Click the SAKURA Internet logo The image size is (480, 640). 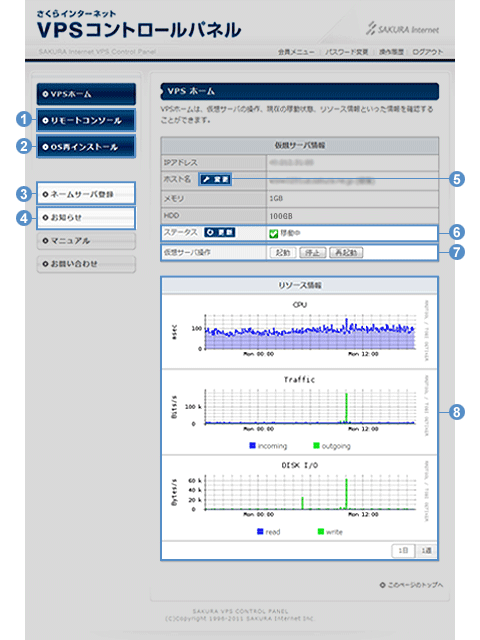pyautogui.click(x=402, y=29)
